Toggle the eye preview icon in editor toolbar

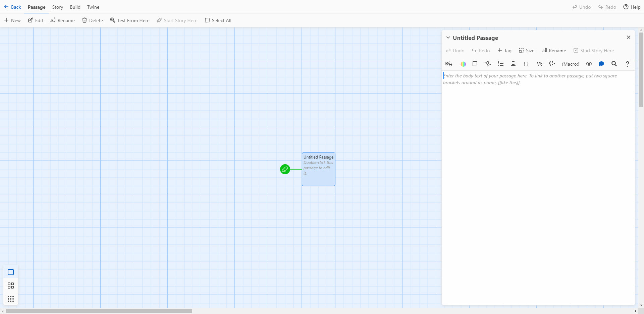pyautogui.click(x=589, y=64)
